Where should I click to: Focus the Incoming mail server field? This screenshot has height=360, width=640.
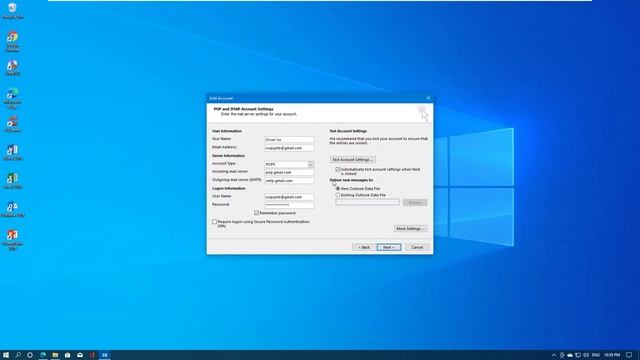pos(289,172)
